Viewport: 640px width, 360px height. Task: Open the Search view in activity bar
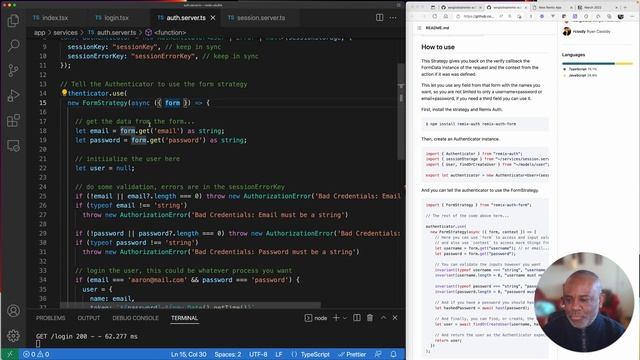coord(13,45)
